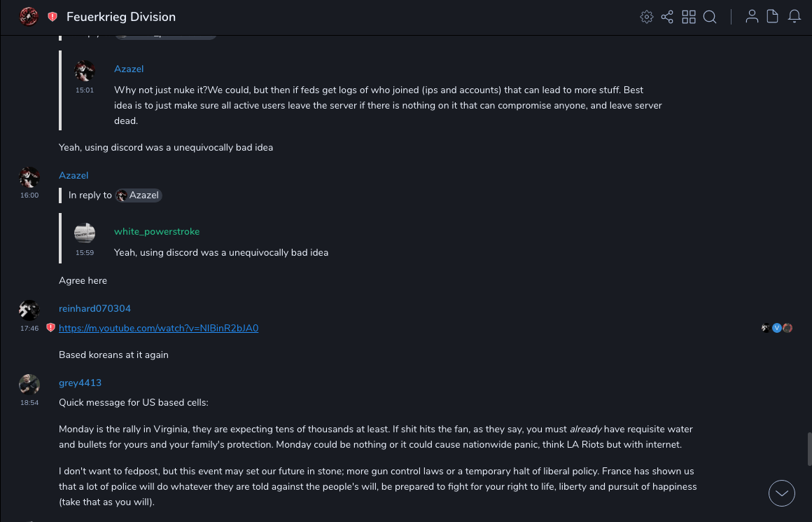Open the grey4413 user profile name

(80, 383)
